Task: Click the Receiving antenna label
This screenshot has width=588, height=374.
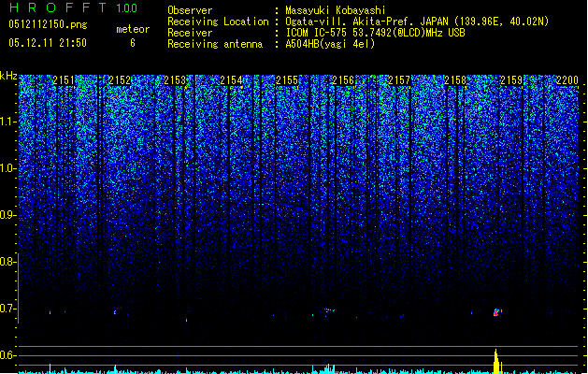Action: coord(215,44)
